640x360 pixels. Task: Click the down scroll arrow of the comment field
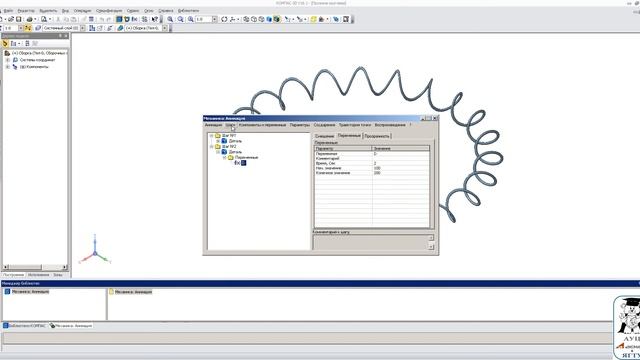click(431, 247)
